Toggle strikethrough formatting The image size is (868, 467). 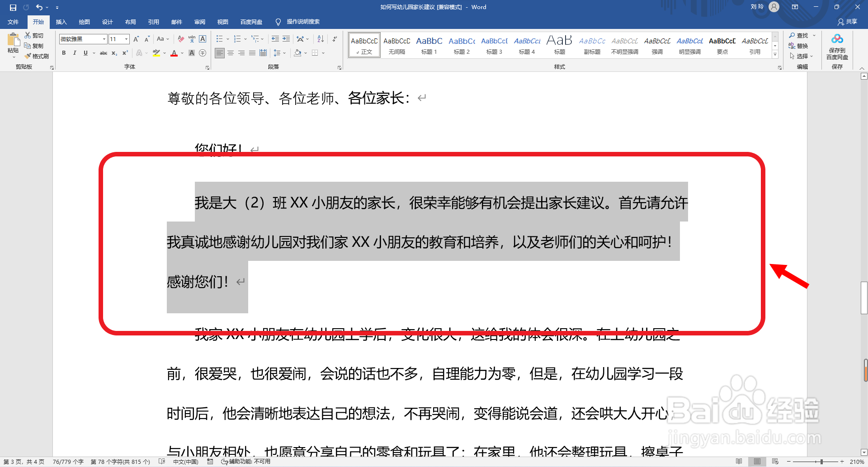click(104, 53)
